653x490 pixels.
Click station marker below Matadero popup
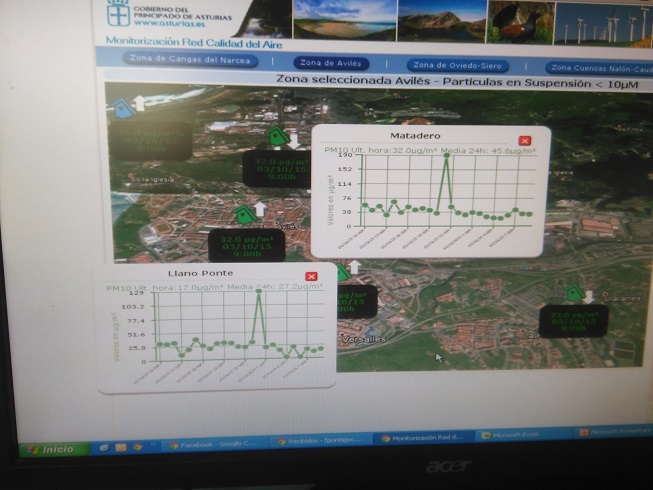click(x=343, y=272)
